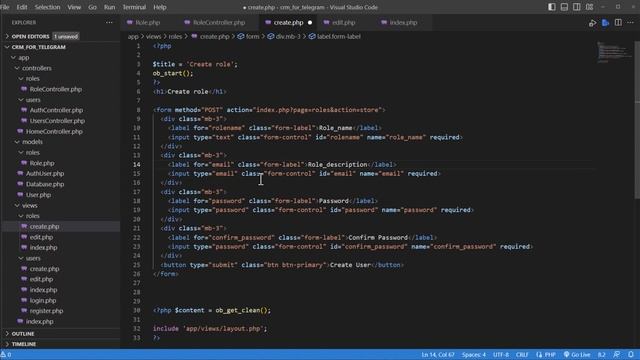Click 'form' in breadcrumb path
This screenshot has width=640, height=360.
tap(252, 36)
